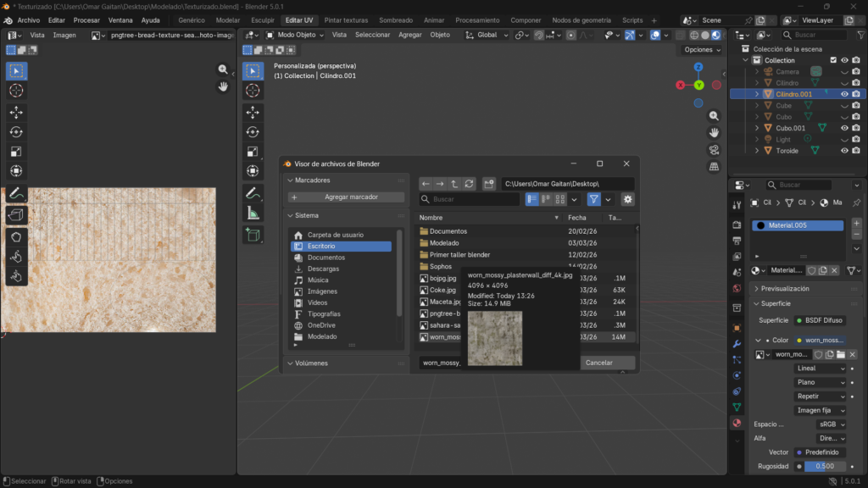The image size is (868, 488).
Task: Select the Move tool in 3D viewport
Action: pyautogui.click(x=253, y=112)
